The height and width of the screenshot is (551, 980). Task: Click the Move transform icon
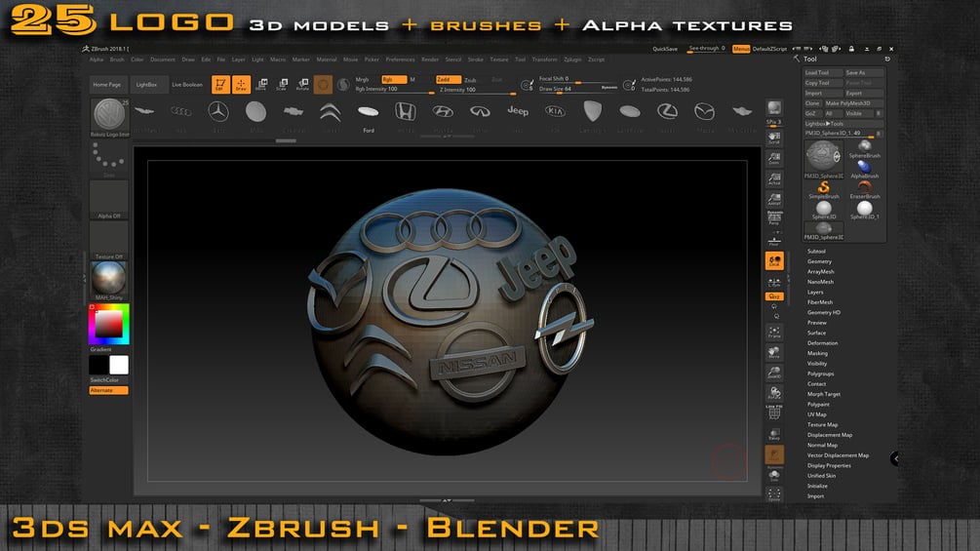[x=262, y=84]
